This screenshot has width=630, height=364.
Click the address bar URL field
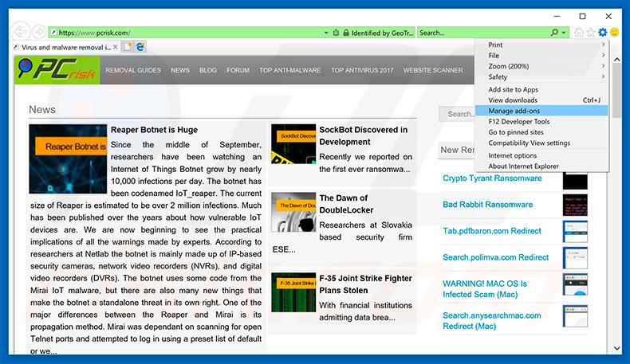[185, 33]
